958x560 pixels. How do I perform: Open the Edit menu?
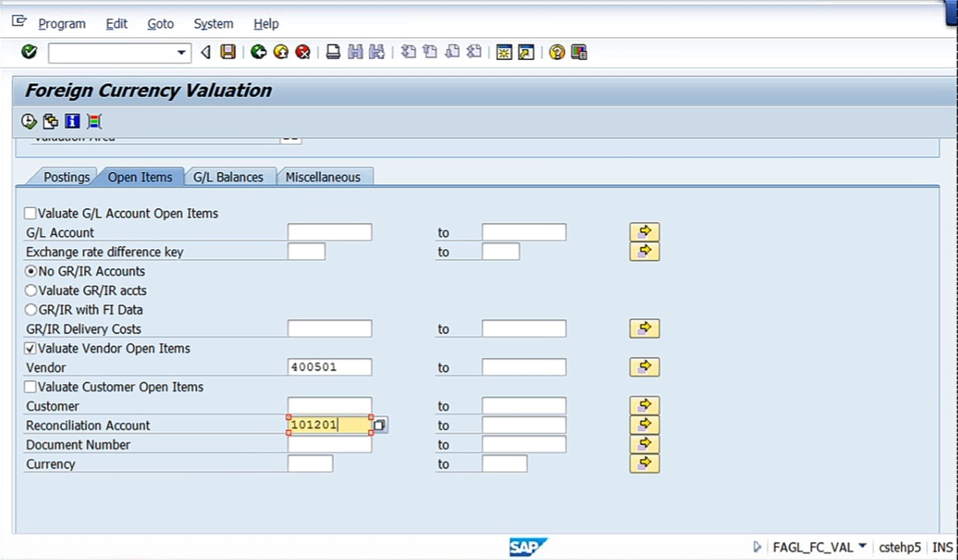[x=116, y=24]
